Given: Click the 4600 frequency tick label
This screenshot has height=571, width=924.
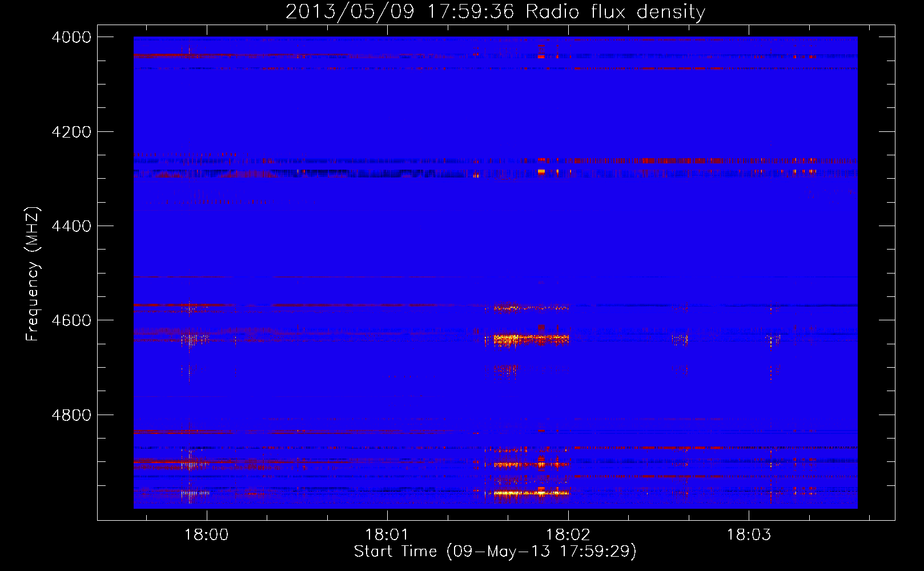Looking at the screenshot, I should pyautogui.click(x=71, y=320).
